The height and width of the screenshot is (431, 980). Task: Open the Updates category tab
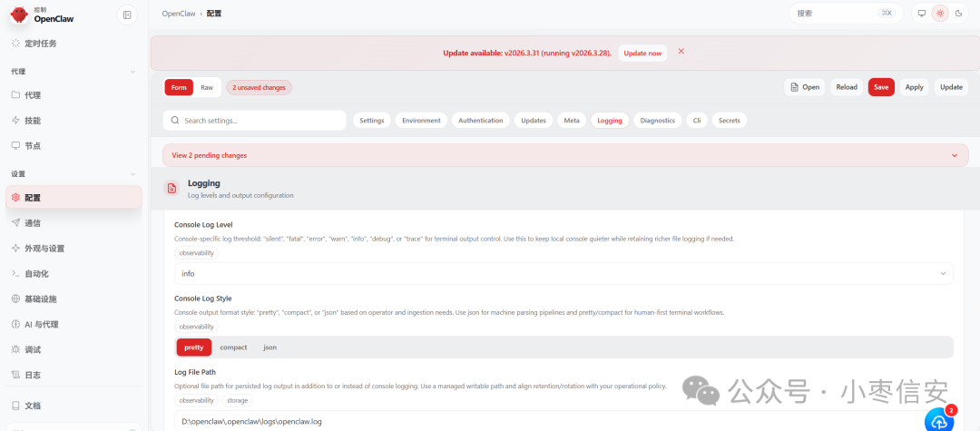pyautogui.click(x=534, y=121)
